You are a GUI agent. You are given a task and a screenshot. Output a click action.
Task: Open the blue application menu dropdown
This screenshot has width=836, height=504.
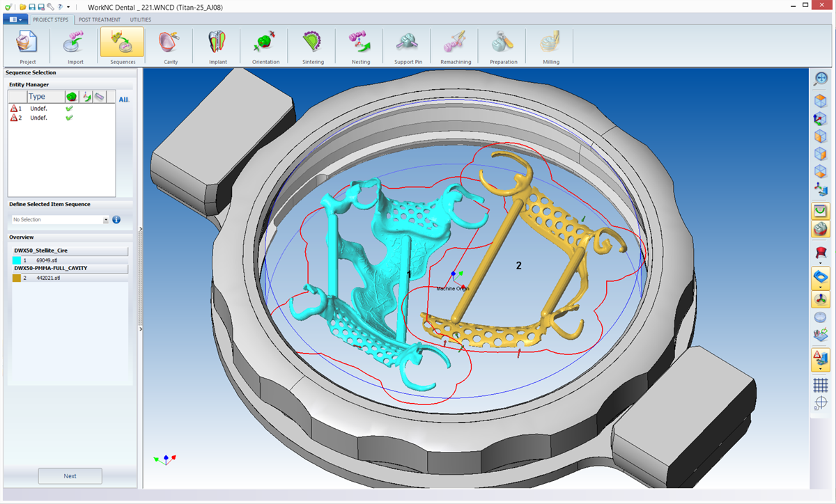(15, 19)
